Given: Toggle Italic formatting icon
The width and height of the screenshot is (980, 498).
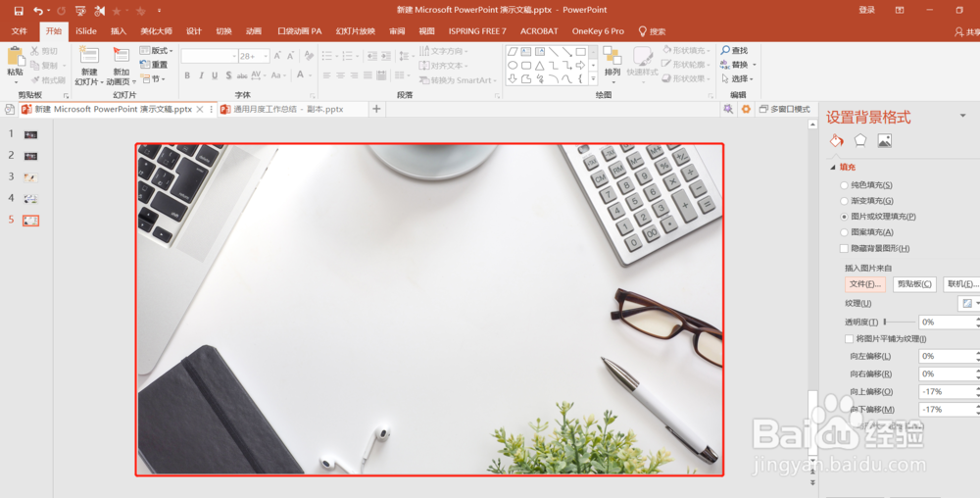Looking at the screenshot, I should click(x=201, y=75).
